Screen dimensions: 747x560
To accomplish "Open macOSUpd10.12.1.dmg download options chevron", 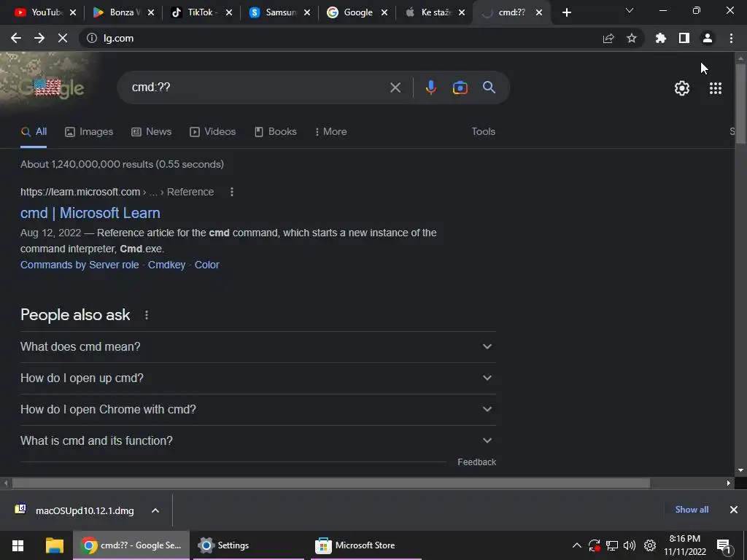I will click(x=155, y=510).
